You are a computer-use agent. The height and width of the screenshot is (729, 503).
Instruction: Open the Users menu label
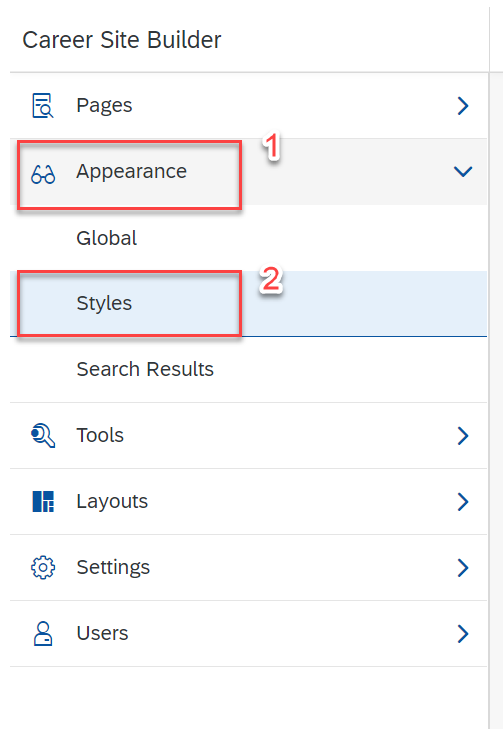tap(102, 634)
